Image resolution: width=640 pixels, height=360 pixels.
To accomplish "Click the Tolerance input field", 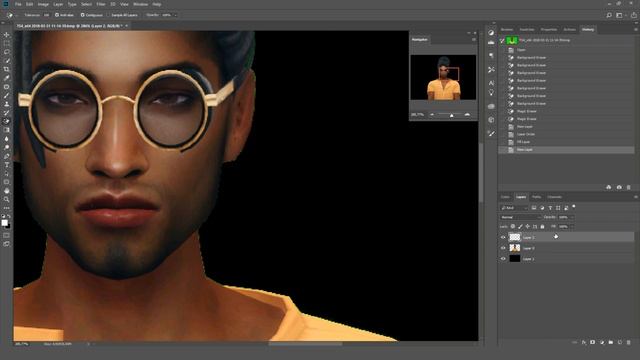I will 46,15.
